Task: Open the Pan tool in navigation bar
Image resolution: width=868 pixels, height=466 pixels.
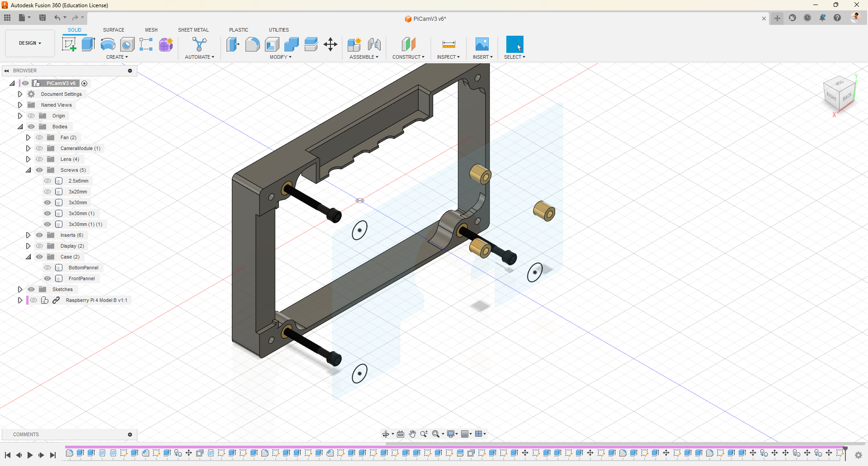Action: point(412,434)
